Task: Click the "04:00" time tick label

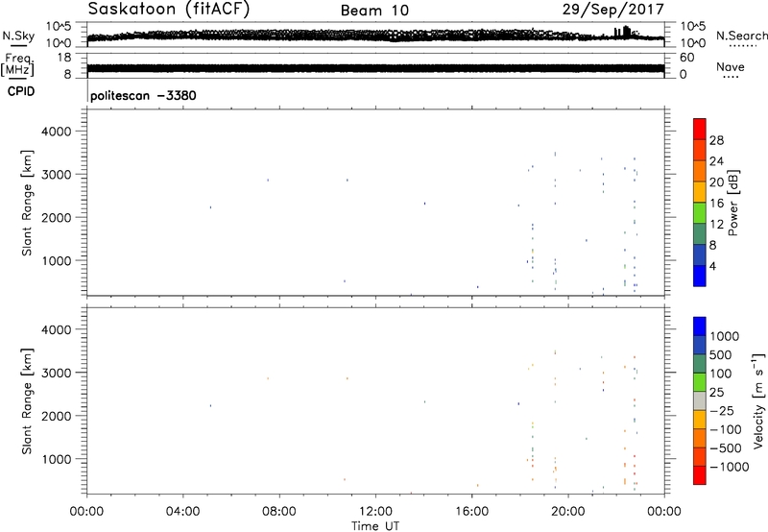Action: point(183,512)
